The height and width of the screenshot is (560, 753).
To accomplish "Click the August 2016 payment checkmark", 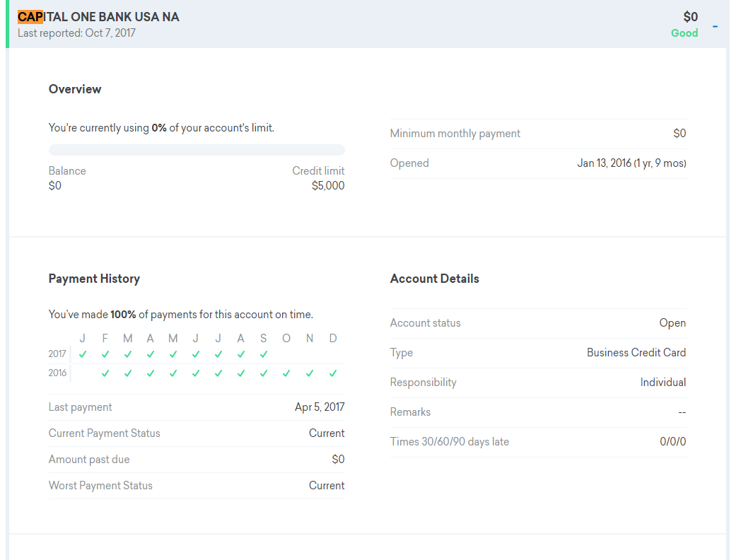I will [240, 373].
